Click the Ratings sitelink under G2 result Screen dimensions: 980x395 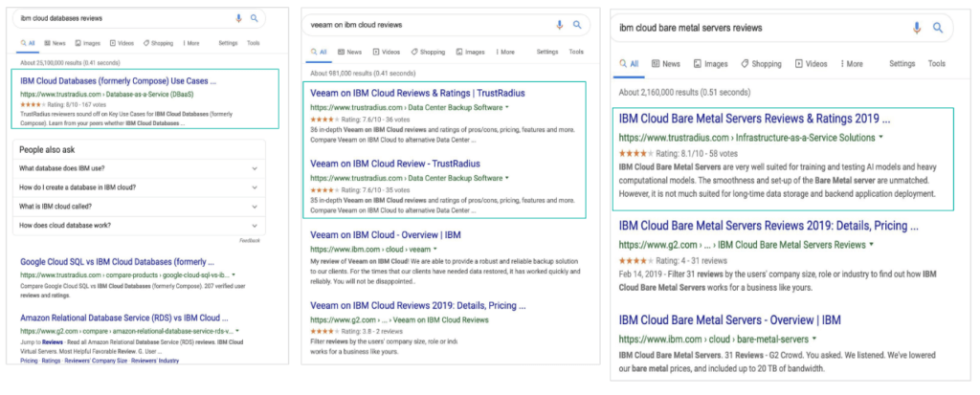pyautogui.click(x=52, y=361)
